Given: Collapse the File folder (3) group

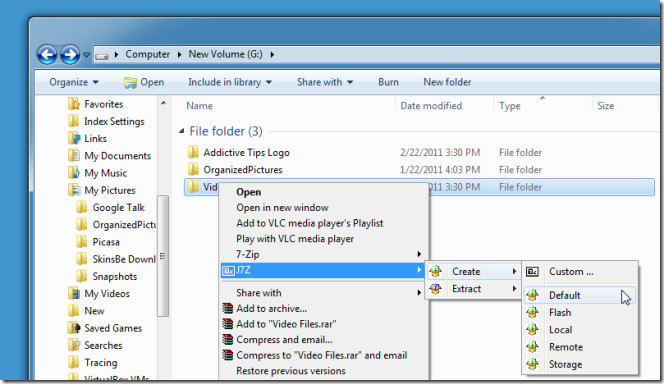Looking at the screenshot, I should (181, 131).
